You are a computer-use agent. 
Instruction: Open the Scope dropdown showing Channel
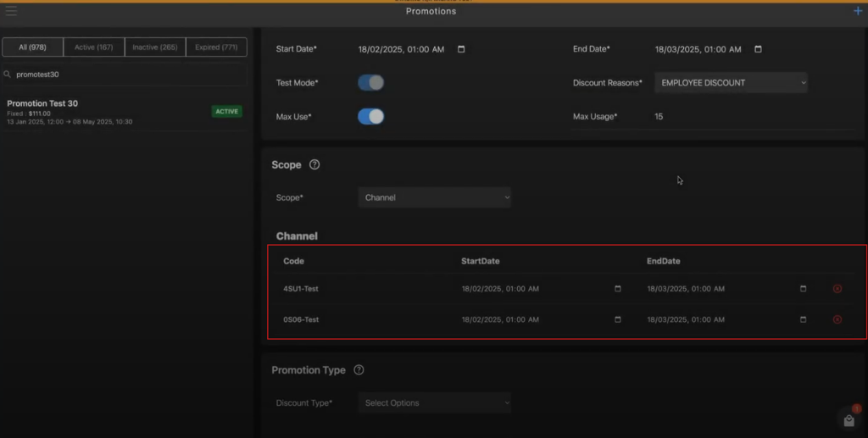pyautogui.click(x=435, y=197)
